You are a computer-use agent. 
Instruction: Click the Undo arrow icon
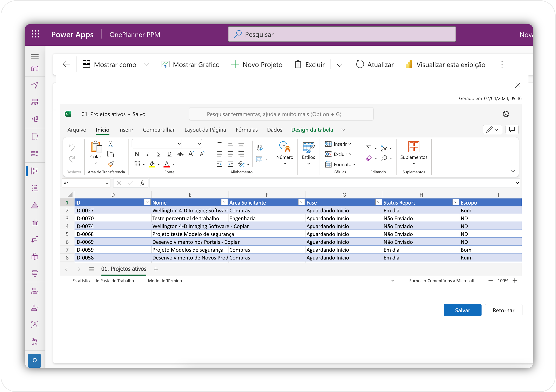tap(72, 147)
